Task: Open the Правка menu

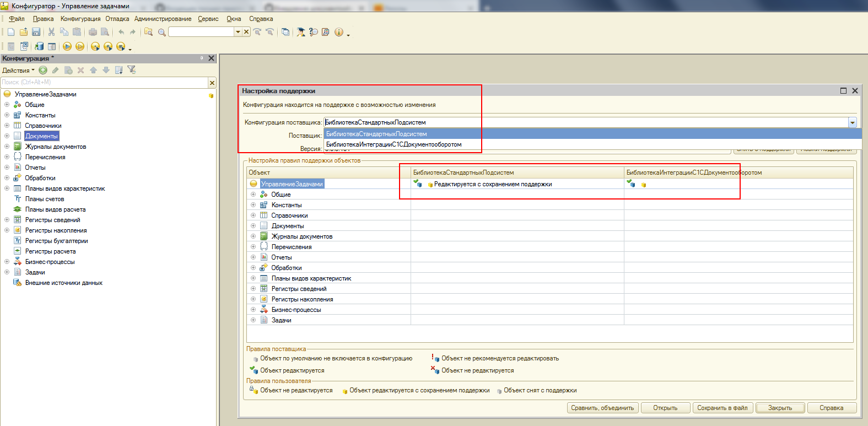Action: click(43, 19)
